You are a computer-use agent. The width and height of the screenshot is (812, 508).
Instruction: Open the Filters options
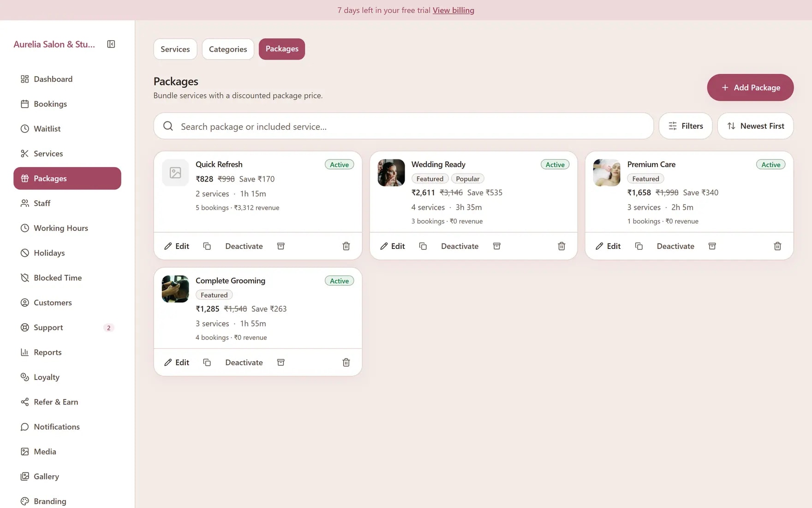(x=686, y=126)
